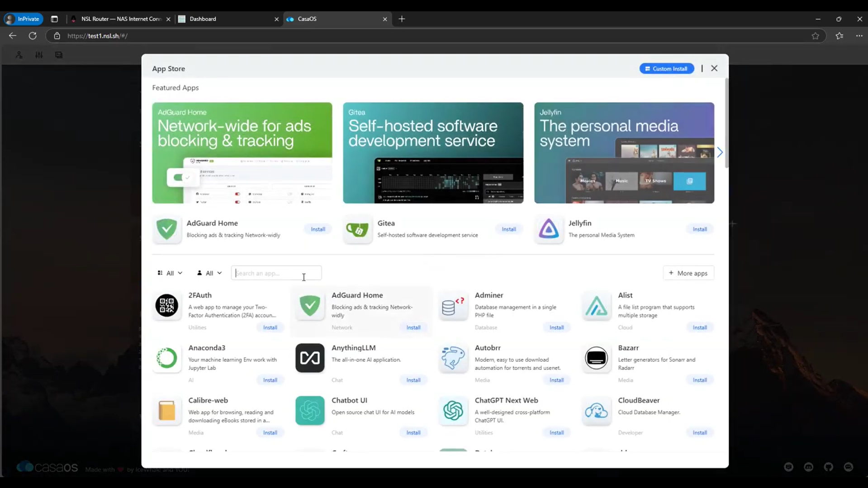Click the AnythingLLM app icon
The width and height of the screenshot is (868, 488).
310,358
